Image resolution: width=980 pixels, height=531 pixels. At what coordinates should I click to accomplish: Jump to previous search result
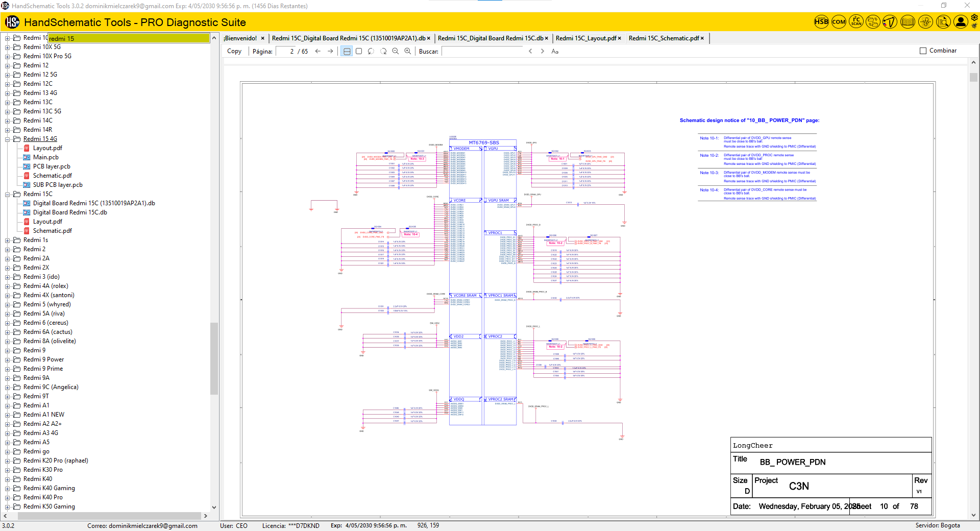(x=530, y=51)
